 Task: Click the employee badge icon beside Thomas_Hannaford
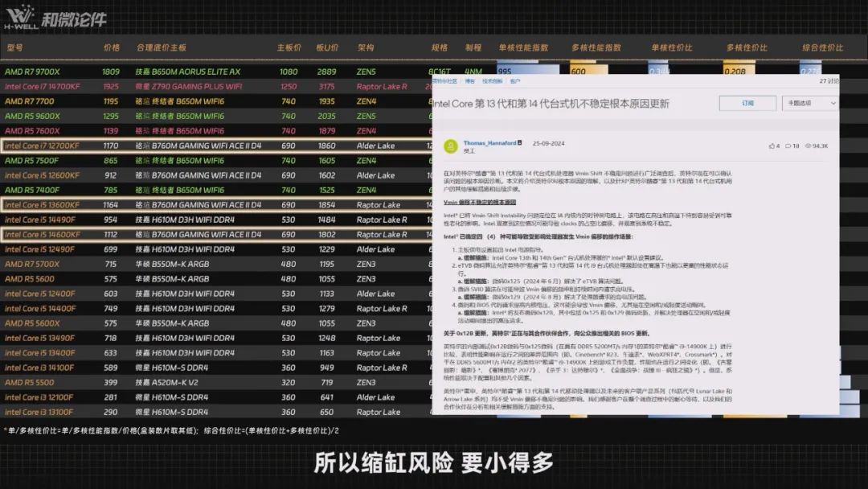[519, 143]
